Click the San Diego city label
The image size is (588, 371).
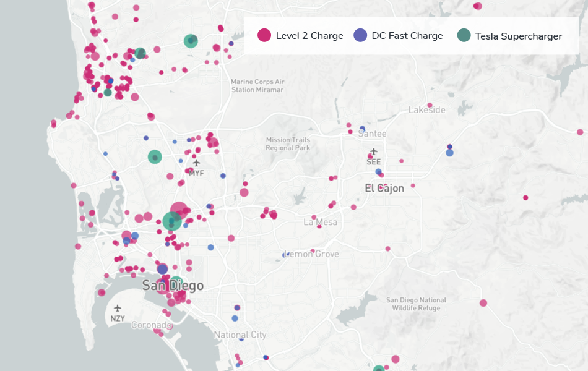pos(172,286)
